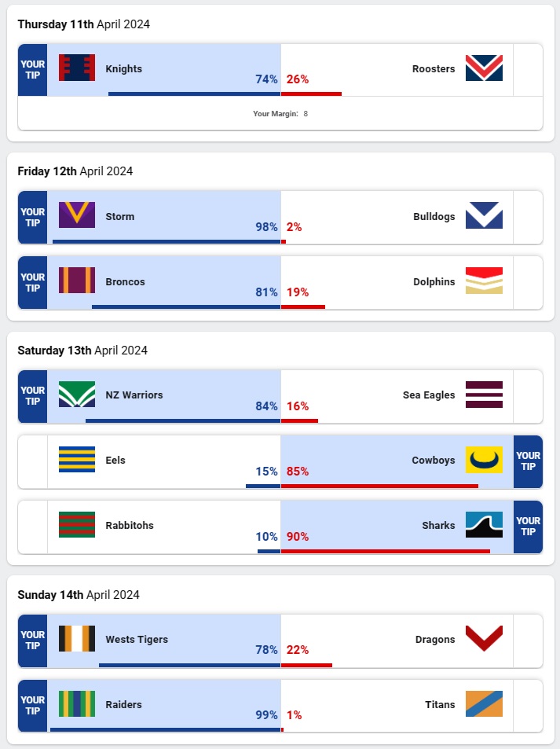Select the NZ Warriors jersey icon
The image size is (560, 749).
[x=77, y=395]
